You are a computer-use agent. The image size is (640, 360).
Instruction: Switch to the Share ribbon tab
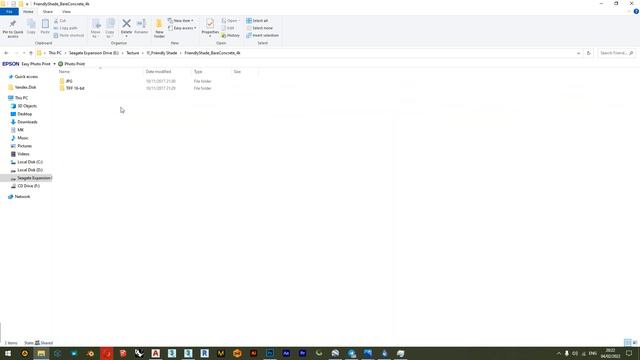47,12
